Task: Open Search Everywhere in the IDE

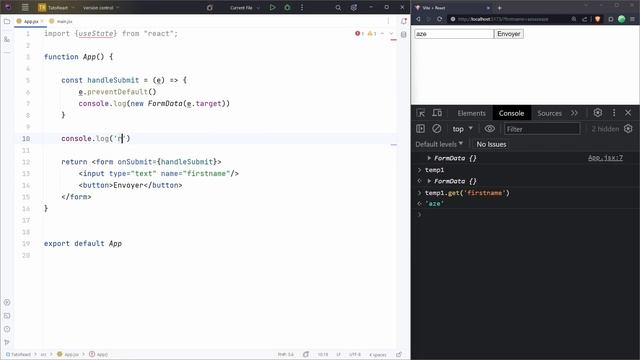Action: click(x=338, y=7)
